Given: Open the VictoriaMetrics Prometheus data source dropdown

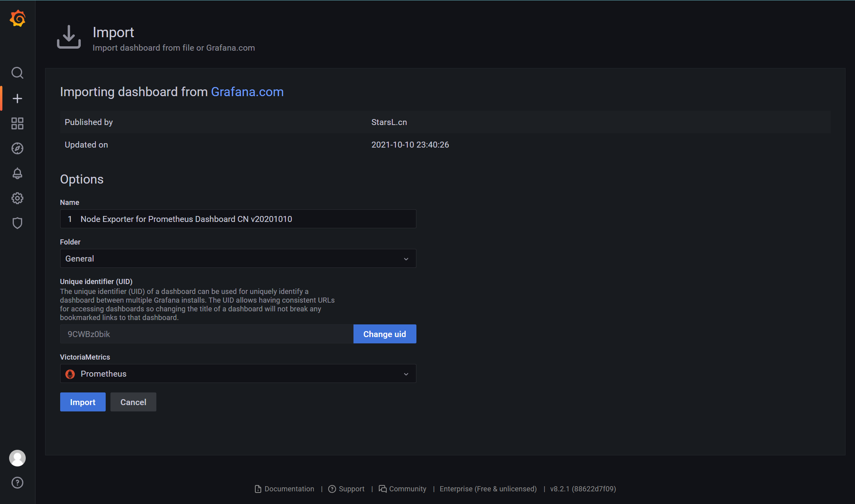Looking at the screenshot, I should click(x=237, y=374).
